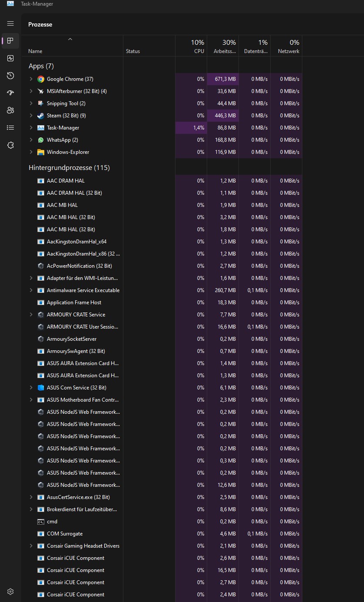This screenshot has height=602, width=364.
Task: Click ASUS NodeJS Web Framework 12,6 MB value
Action: point(227,485)
